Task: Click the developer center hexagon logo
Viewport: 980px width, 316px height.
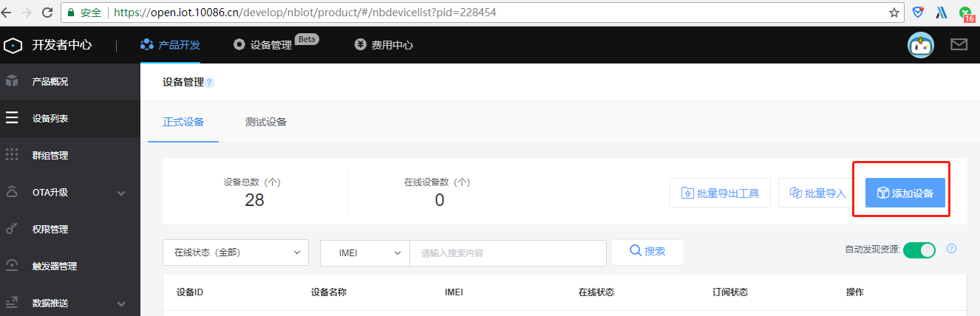Action: 13,45
